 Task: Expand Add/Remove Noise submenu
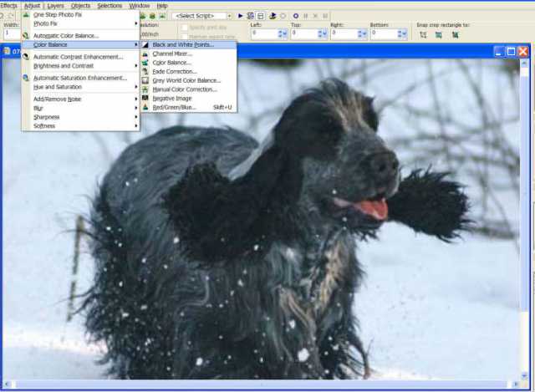[80, 99]
